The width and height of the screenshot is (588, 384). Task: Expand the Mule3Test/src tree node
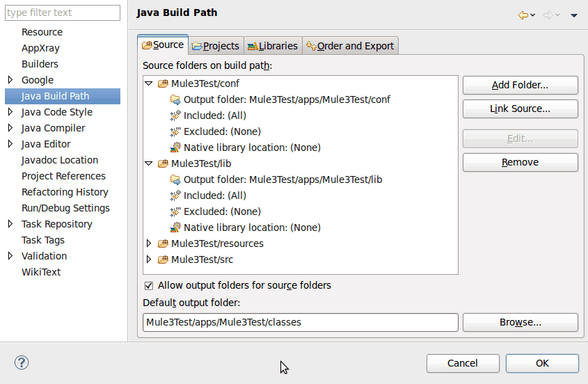(x=149, y=259)
